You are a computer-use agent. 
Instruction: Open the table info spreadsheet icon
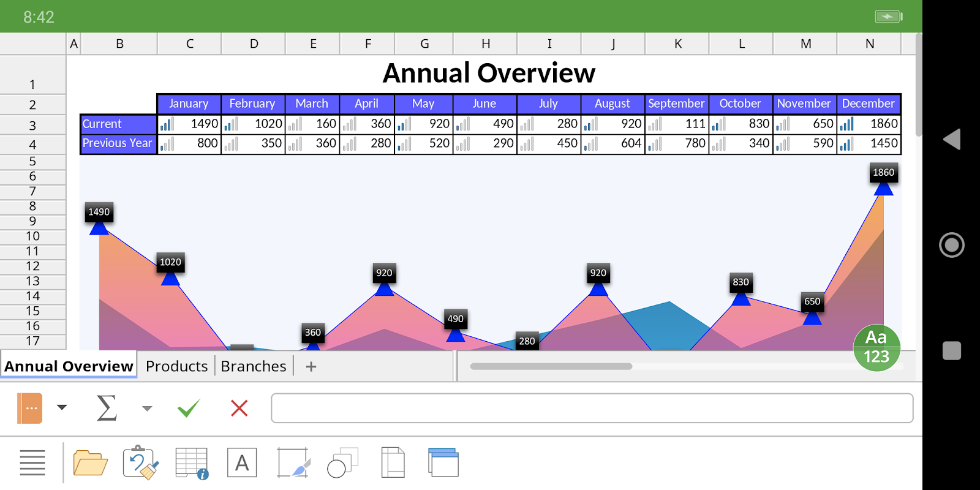(192, 463)
